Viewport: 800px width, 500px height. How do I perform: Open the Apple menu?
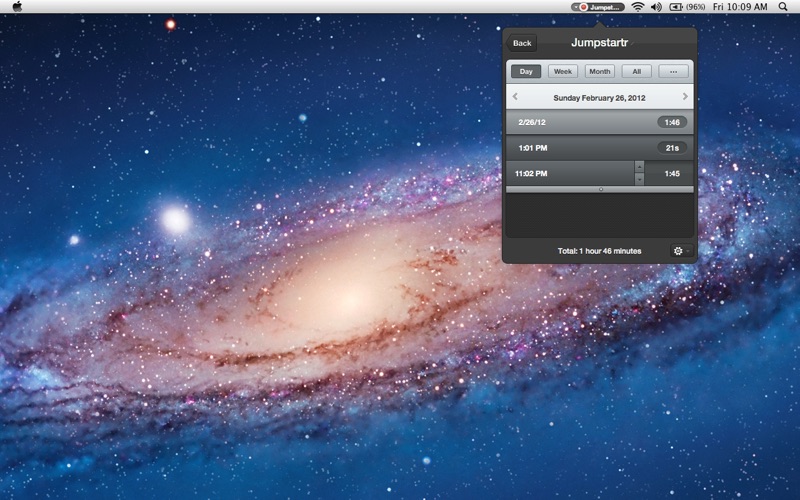pos(17,6)
